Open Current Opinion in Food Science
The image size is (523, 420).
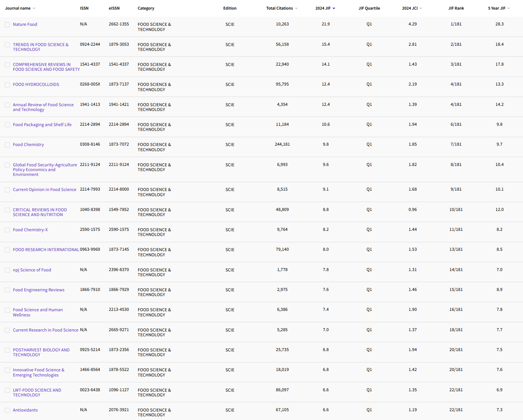(x=44, y=190)
